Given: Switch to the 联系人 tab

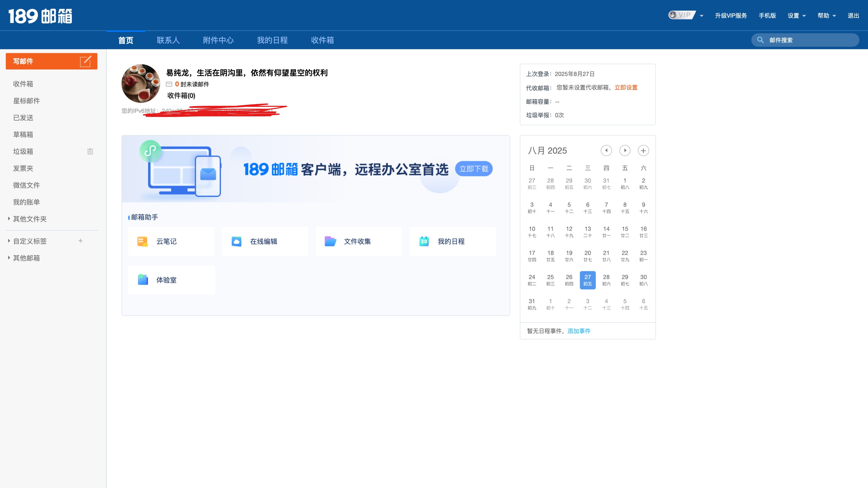Looking at the screenshot, I should (168, 40).
